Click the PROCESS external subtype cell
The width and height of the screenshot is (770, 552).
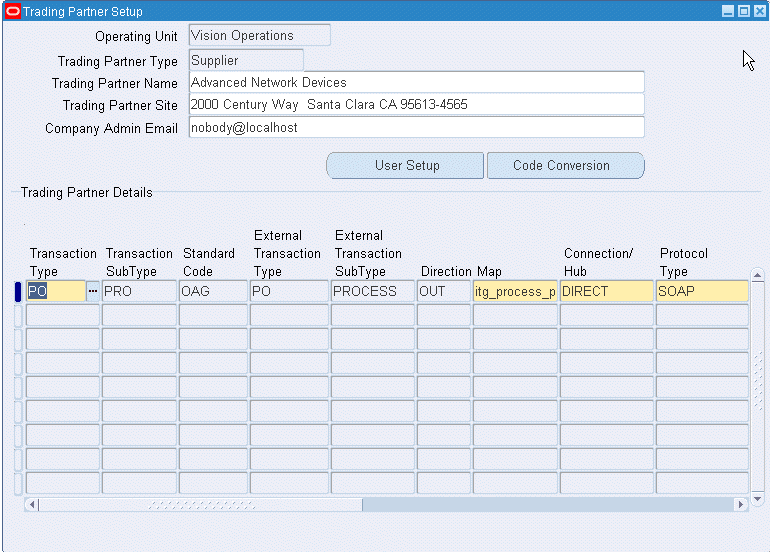(373, 291)
